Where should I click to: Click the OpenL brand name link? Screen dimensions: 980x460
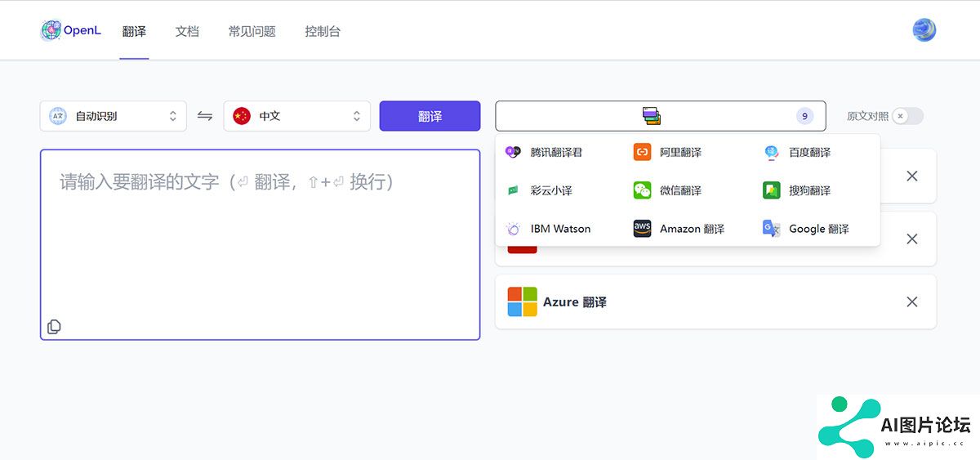point(82,31)
